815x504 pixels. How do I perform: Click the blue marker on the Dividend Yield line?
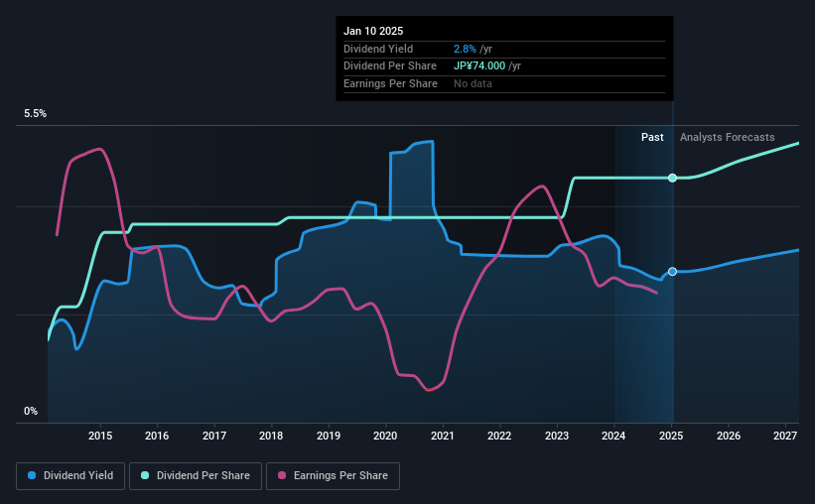click(x=672, y=271)
